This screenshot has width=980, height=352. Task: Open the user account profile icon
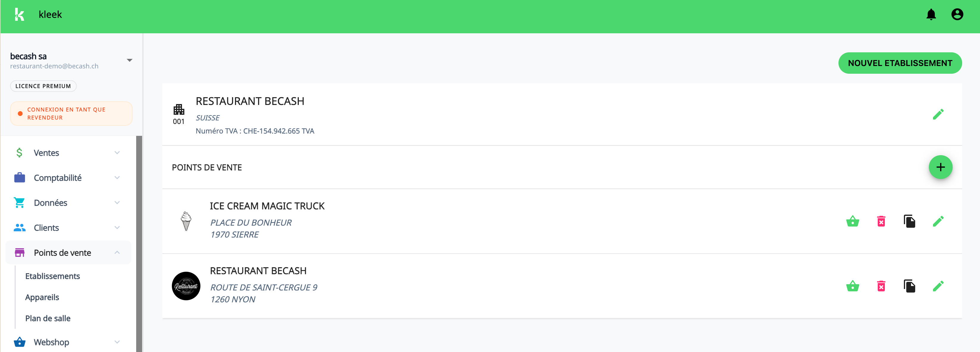957,15
